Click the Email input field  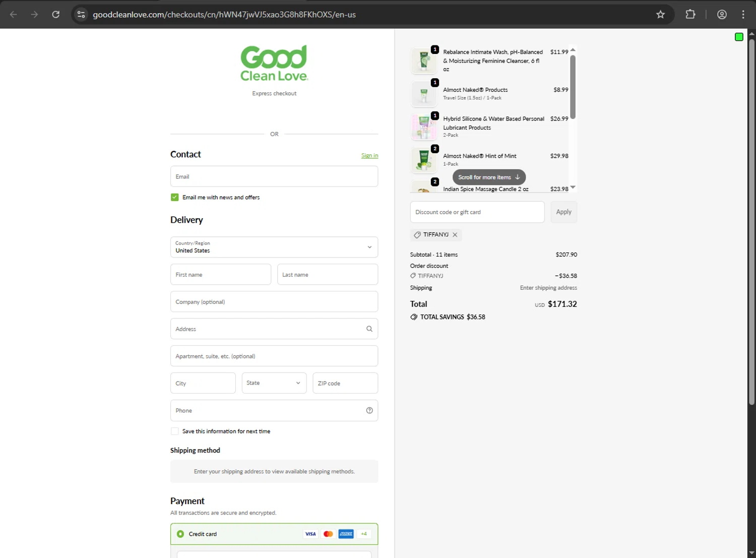click(x=274, y=176)
